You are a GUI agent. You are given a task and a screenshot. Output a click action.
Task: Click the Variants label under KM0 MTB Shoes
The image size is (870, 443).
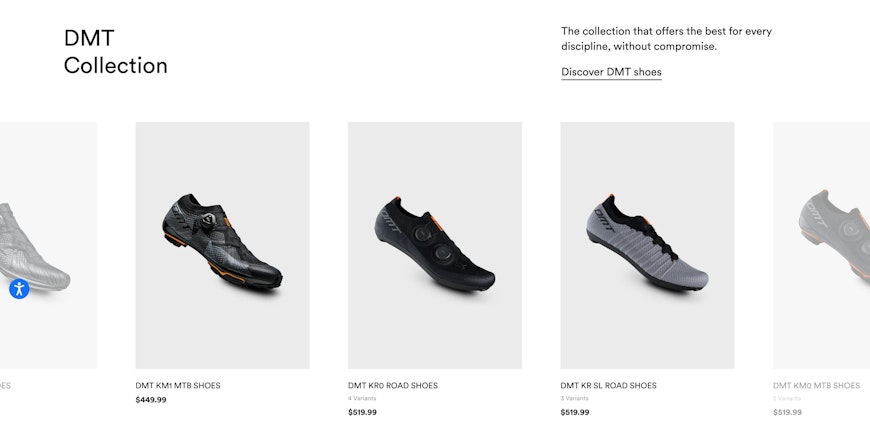[x=787, y=398]
